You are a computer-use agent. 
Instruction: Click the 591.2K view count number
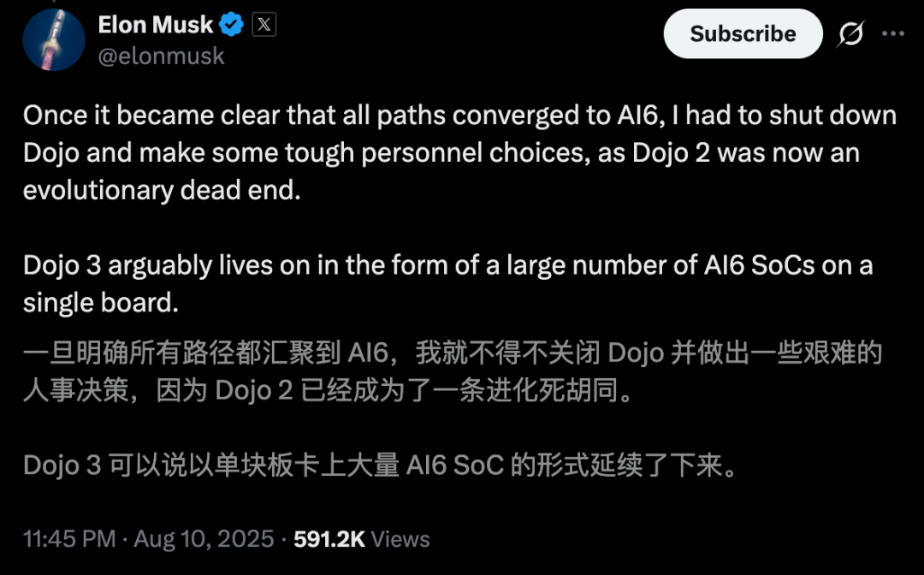click(x=329, y=539)
